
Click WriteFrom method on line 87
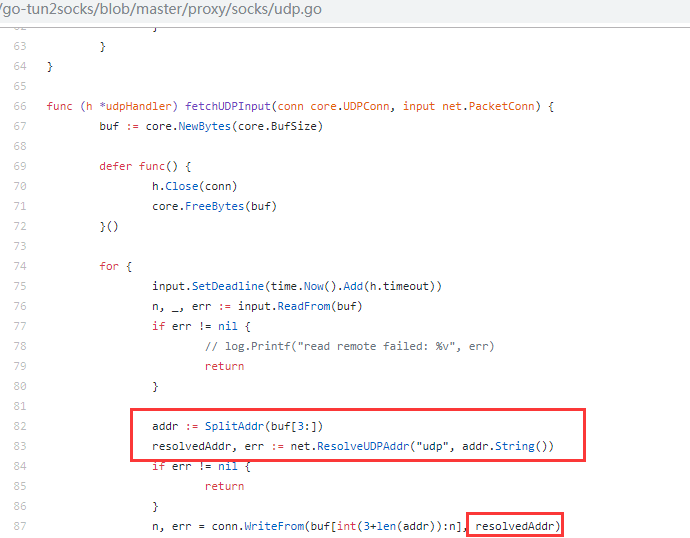(274, 526)
